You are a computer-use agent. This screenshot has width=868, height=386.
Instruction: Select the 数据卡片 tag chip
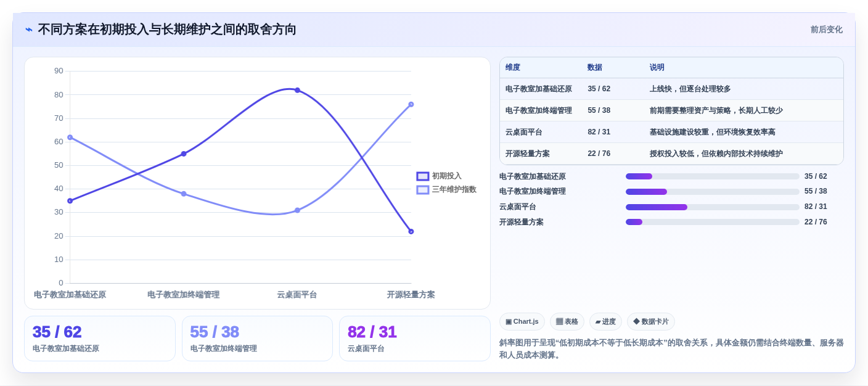pos(651,321)
